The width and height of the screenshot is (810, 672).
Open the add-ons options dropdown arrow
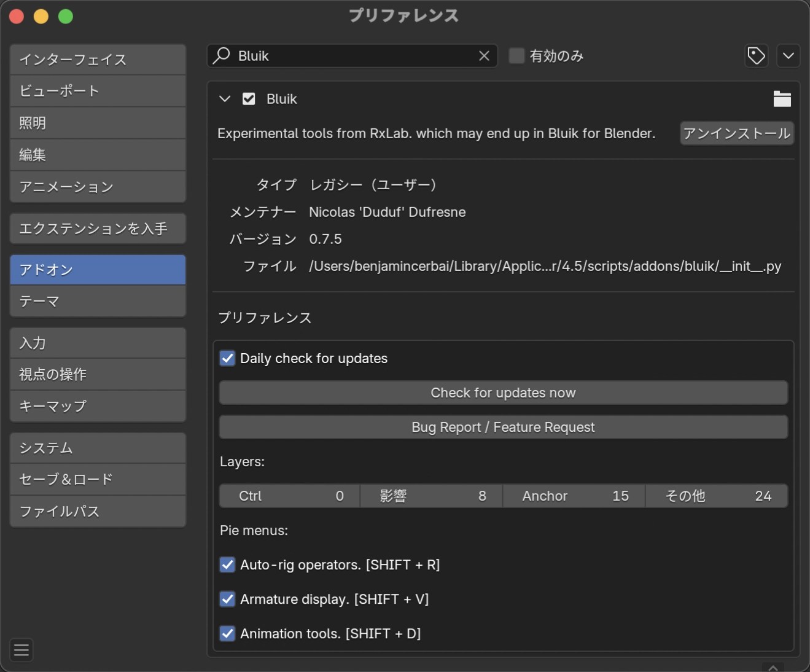pos(788,56)
